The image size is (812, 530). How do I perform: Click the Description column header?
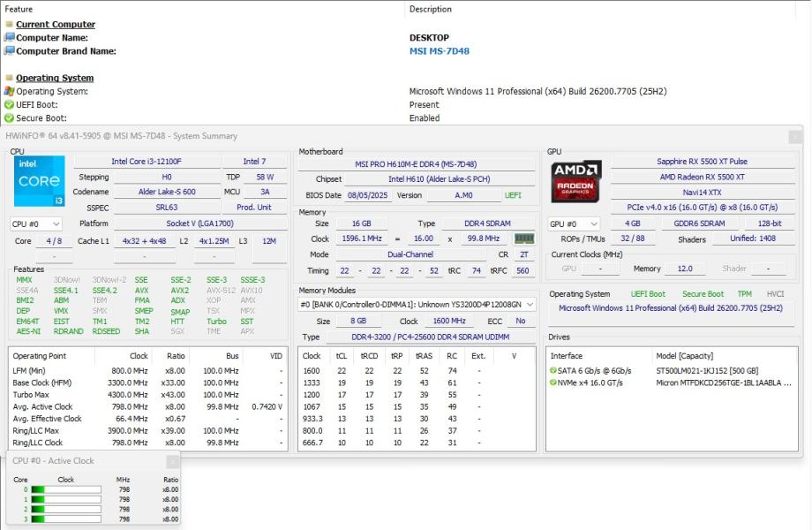(431, 9)
